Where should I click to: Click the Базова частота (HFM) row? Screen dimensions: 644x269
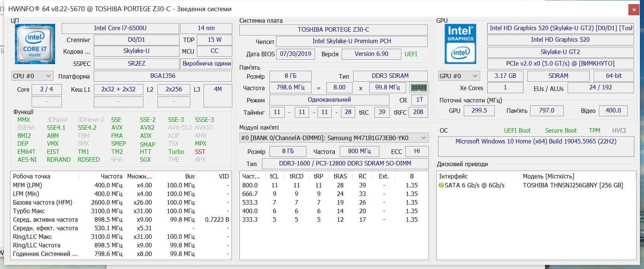point(121,202)
